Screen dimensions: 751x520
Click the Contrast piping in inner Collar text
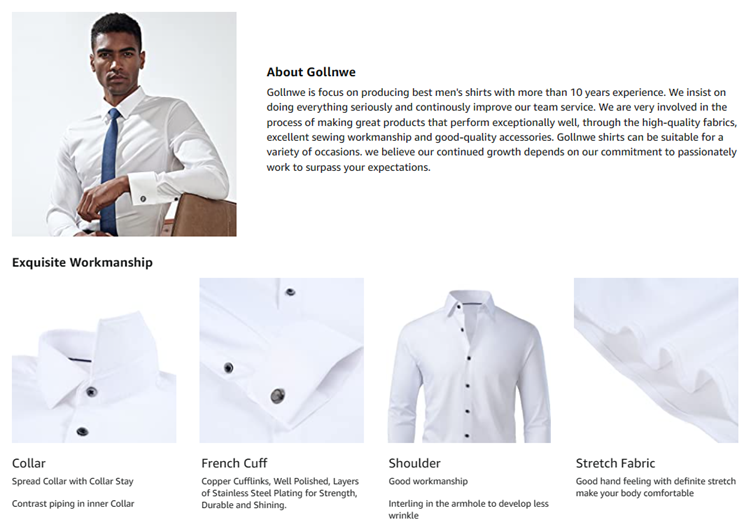coord(73,504)
